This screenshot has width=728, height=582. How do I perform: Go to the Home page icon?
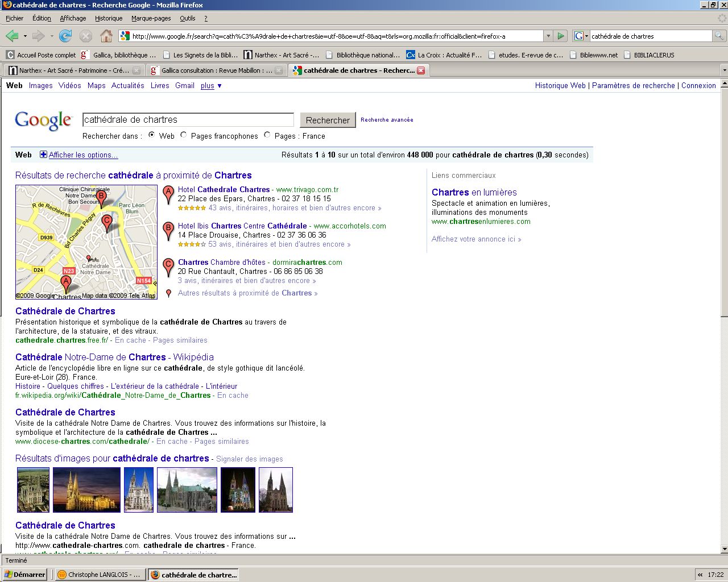(106, 36)
